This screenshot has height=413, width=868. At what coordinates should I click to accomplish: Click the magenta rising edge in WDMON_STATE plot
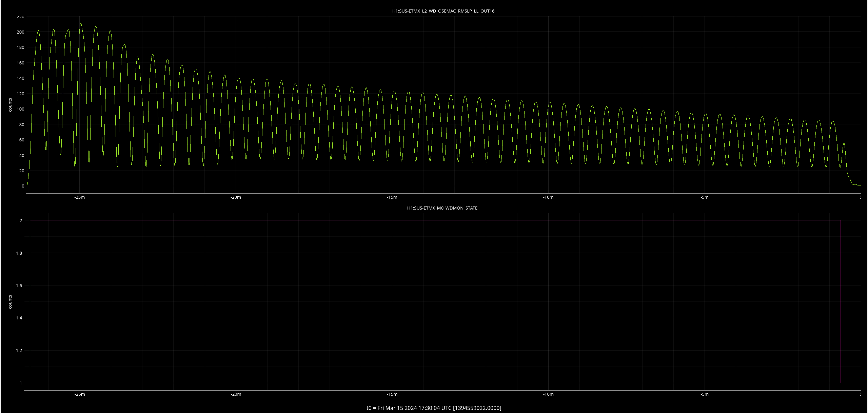(30, 302)
